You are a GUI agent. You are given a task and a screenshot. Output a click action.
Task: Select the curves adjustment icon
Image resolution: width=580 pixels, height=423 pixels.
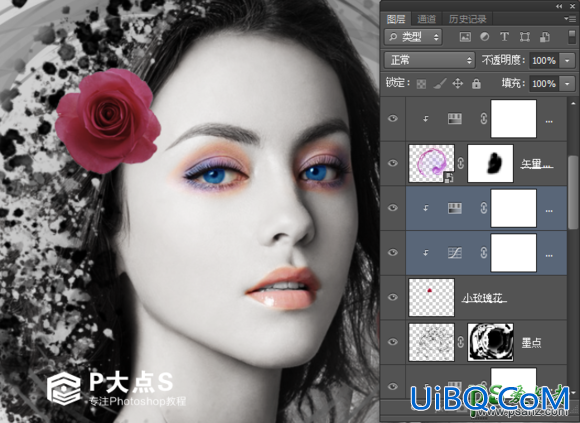[455, 253]
